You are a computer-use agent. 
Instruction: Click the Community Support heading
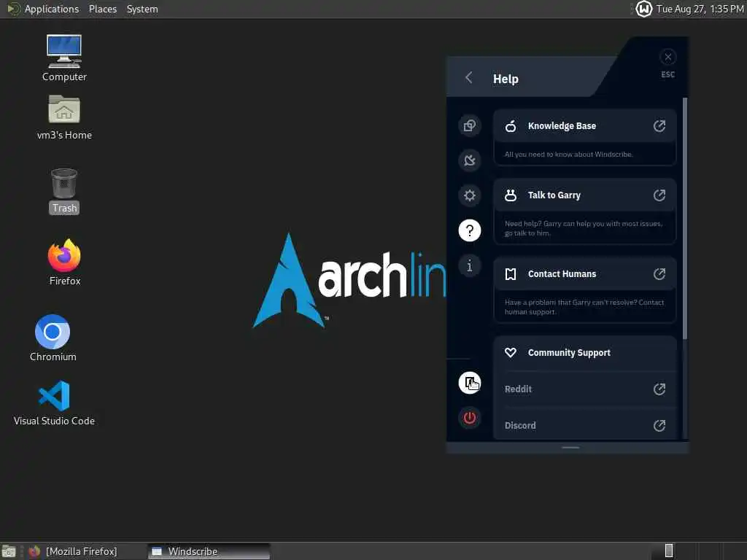click(569, 352)
